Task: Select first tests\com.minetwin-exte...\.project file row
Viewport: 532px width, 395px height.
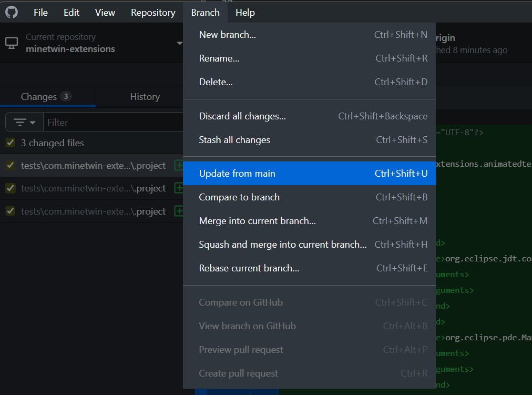Action: [x=91, y=165]
